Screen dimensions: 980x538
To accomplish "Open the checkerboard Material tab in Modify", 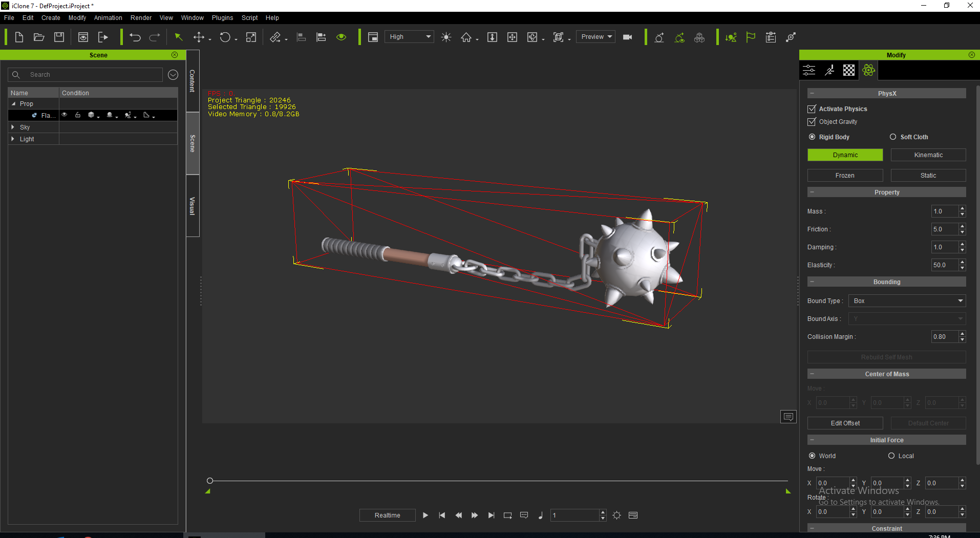I will [x=849, y=70].
